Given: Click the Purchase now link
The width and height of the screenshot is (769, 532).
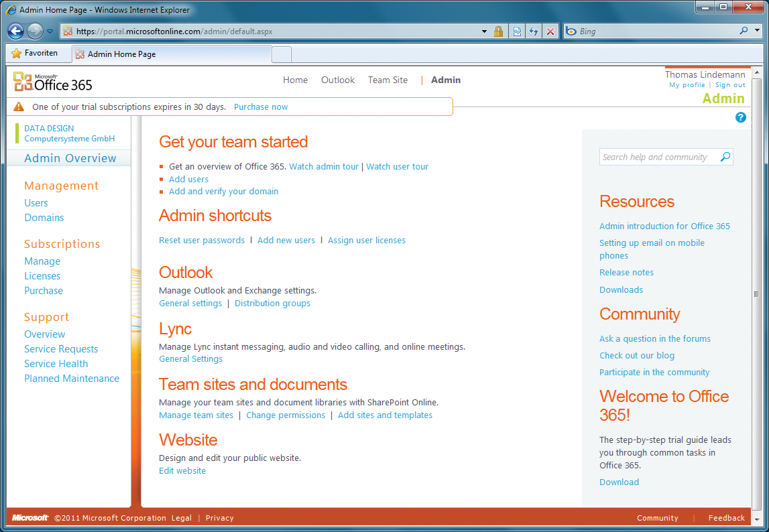Looking at the screenshot, I should (x=260, y=107).
